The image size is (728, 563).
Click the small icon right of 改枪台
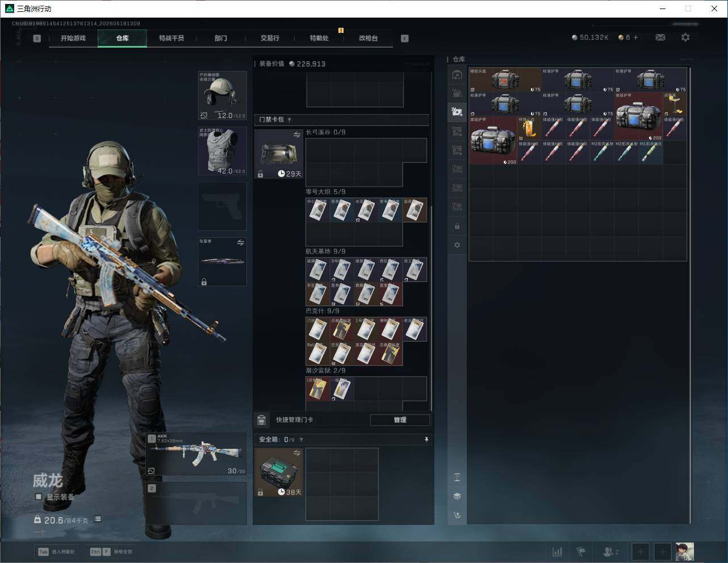coord(405,39)
